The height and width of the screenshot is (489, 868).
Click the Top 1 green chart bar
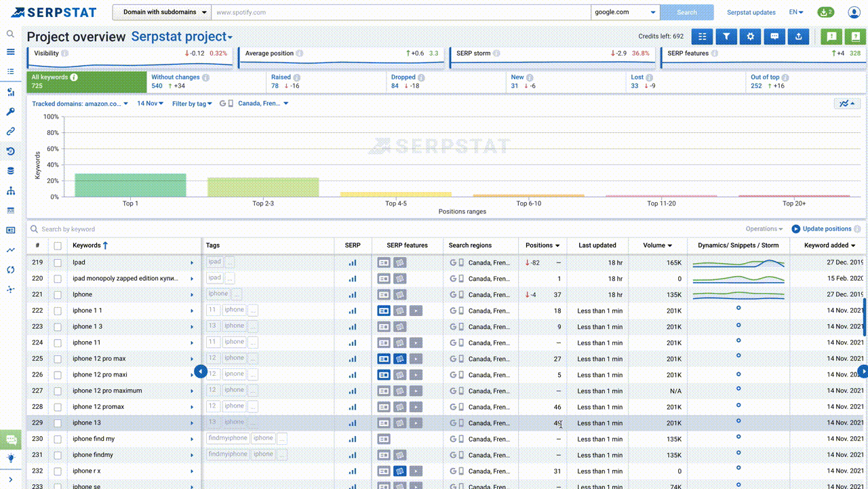130,185
